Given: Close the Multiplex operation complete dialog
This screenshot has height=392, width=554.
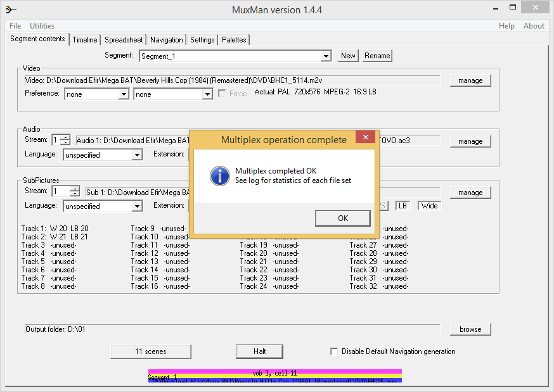Looking at the screenshot, I should pyautogui.click(x=365, y=137).
